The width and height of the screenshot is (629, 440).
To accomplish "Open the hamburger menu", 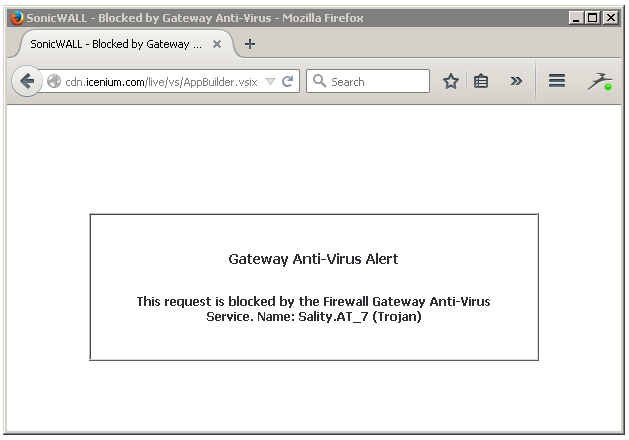I will [557, 81].
